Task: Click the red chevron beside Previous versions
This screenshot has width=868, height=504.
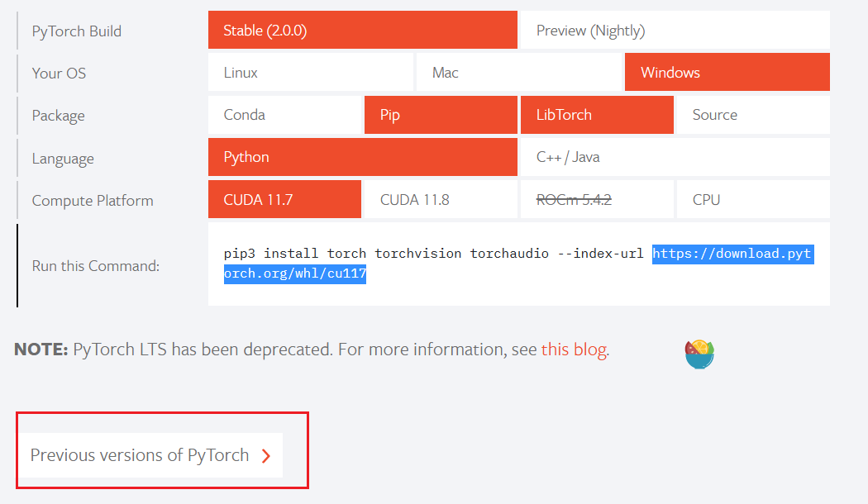Action: [x=266, y=456]
